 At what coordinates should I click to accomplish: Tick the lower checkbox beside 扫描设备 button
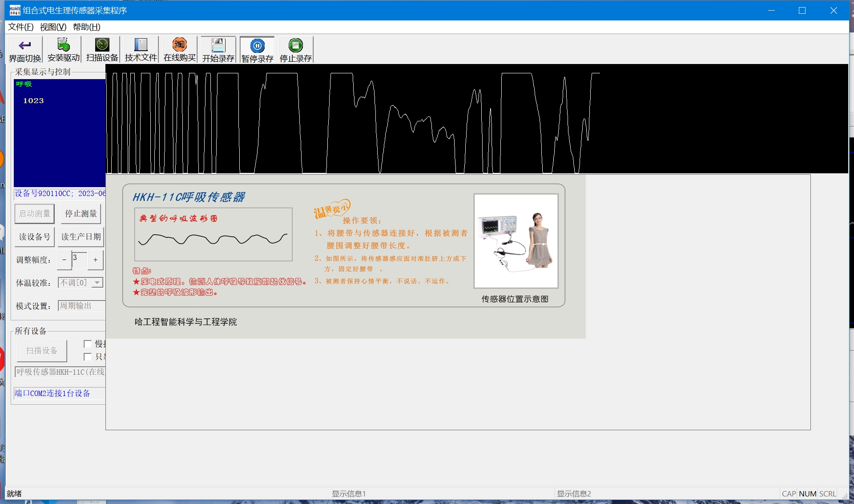pos(88,357)
